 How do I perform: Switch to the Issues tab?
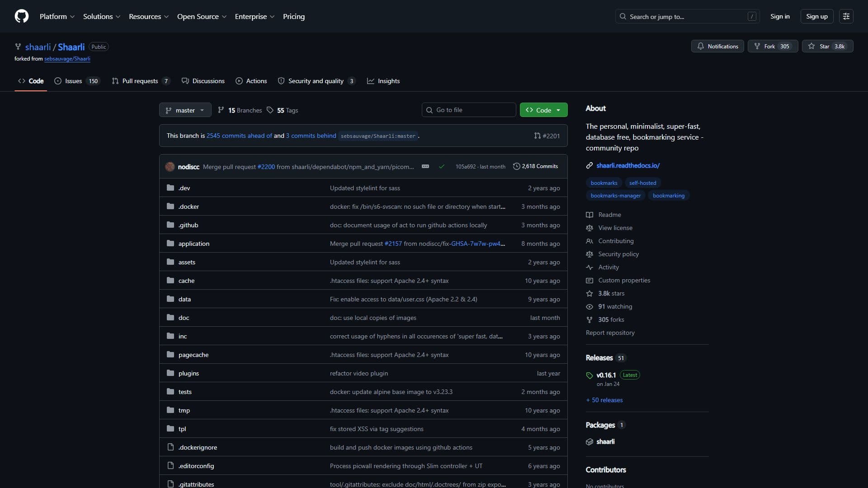tap(77, 81)
